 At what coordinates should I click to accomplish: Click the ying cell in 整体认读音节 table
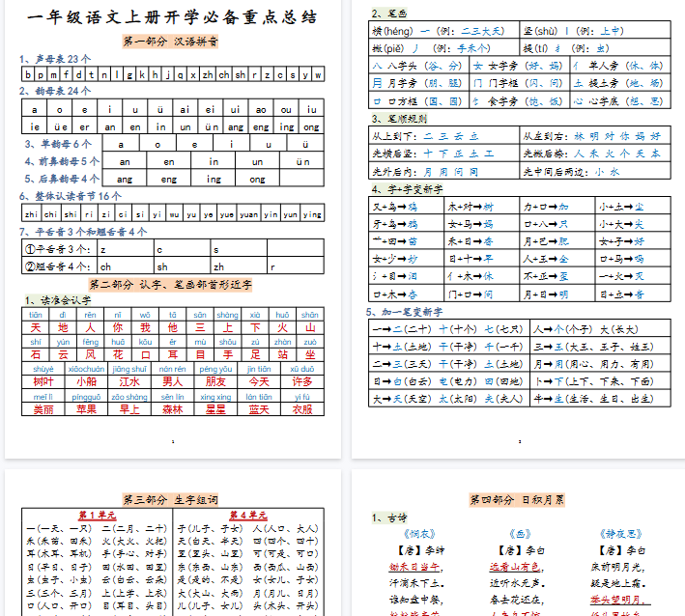(312, 214)
